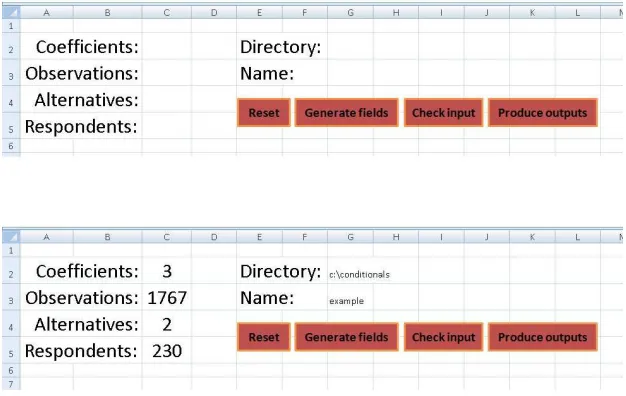Click the Alternatives label in upper spreadsheet
The height and width of the screenshot is (396, 626).
86,99
